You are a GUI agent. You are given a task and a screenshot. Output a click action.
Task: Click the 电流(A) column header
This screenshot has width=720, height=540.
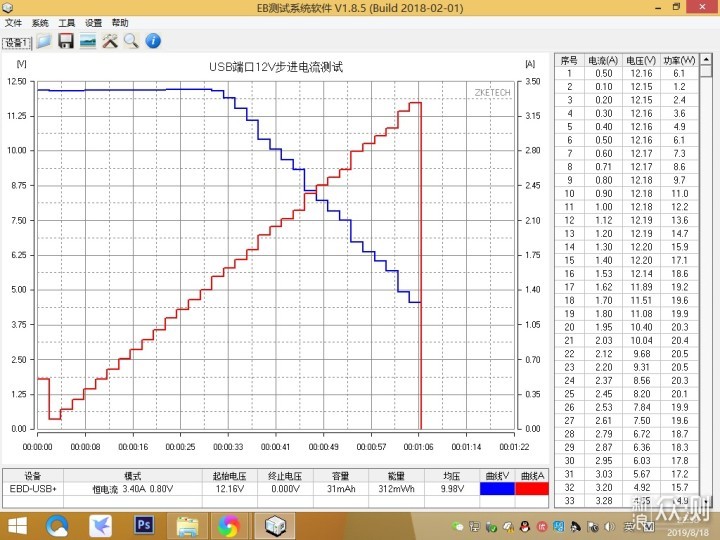[603, 60]
